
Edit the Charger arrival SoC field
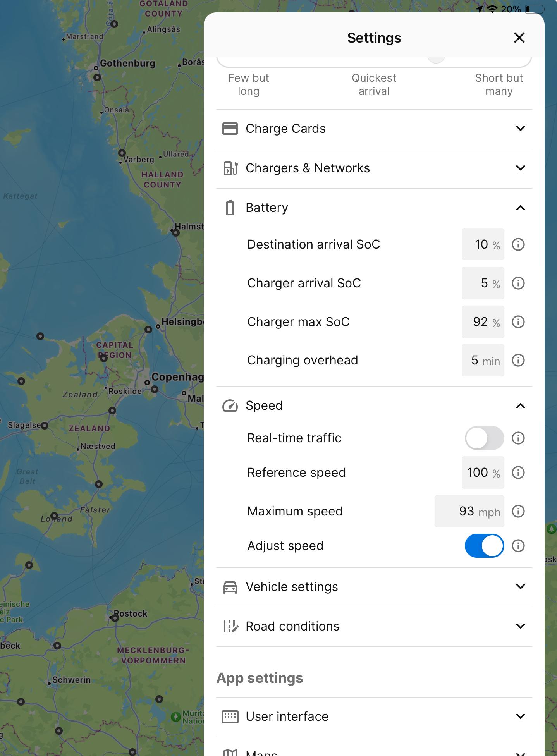483,283
